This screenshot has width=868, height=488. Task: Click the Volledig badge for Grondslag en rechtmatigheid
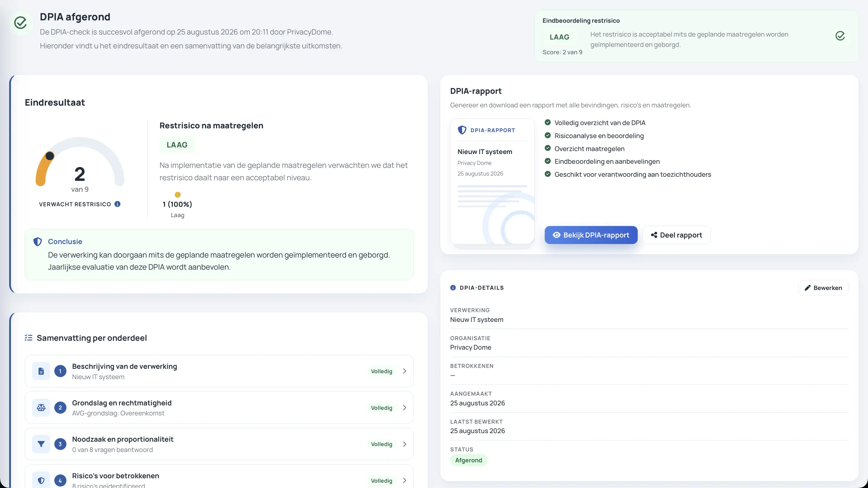point(381,408)
